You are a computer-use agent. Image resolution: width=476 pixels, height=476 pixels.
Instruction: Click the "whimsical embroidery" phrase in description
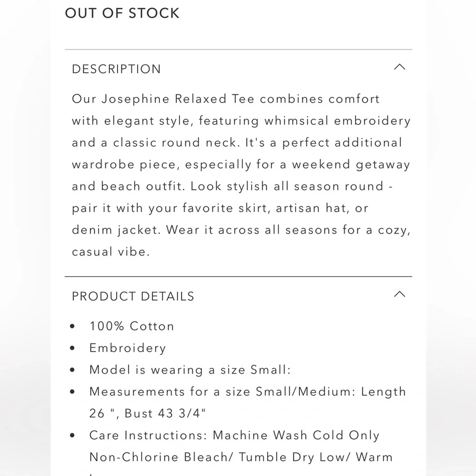pyautogui.click(x=337, y=121)
